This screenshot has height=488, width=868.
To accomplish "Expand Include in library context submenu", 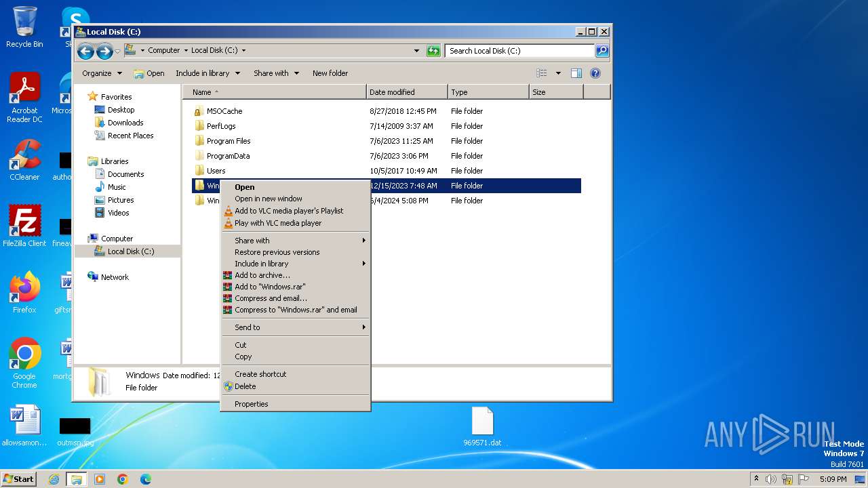I will (296, 264).
